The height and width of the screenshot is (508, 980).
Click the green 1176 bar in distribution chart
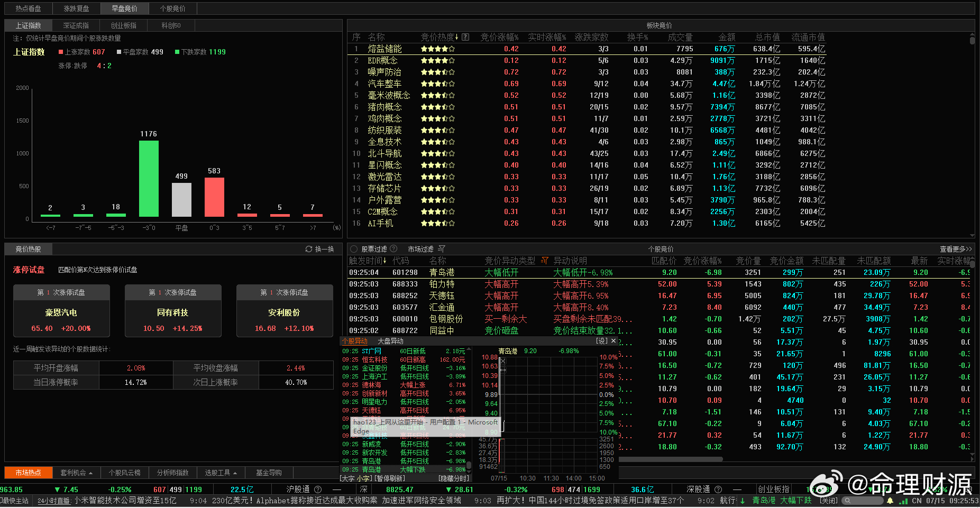149,179
